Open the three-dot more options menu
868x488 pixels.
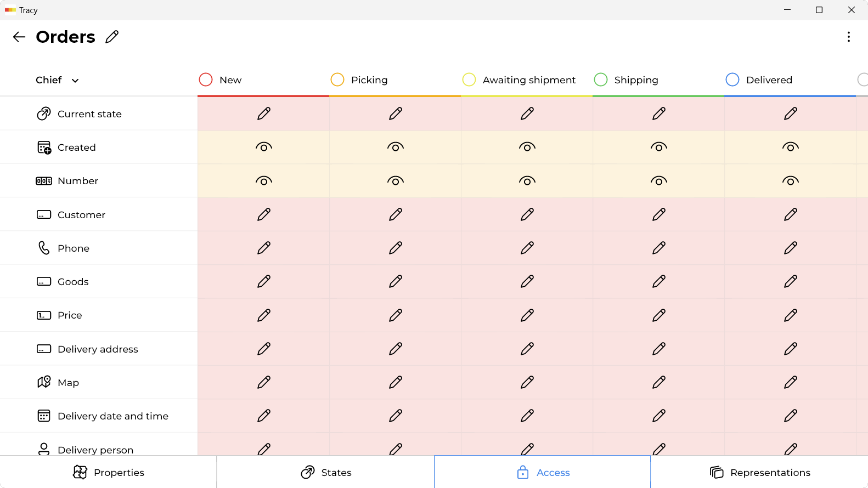[x=848, y=37]
